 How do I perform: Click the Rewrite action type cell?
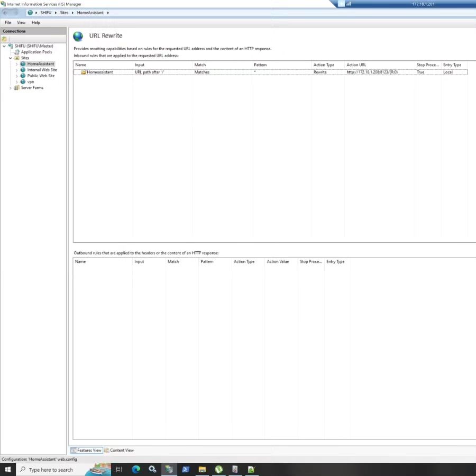click(320, 72)
